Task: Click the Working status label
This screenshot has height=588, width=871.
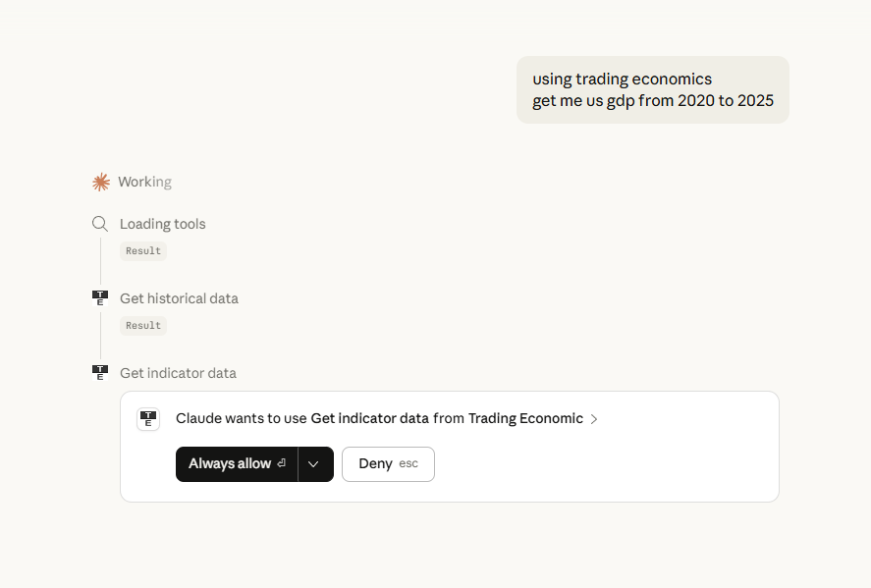Action: [144, 182]
